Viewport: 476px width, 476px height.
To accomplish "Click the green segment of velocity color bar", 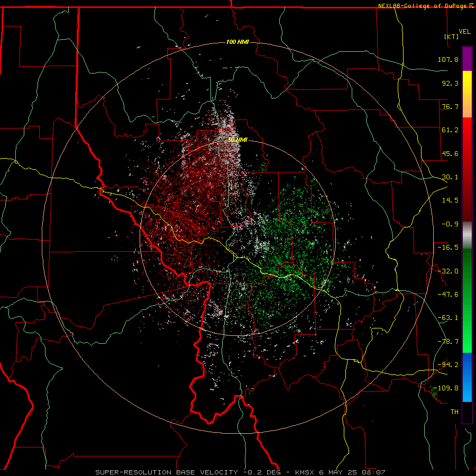I will click(x=467, y=300).
